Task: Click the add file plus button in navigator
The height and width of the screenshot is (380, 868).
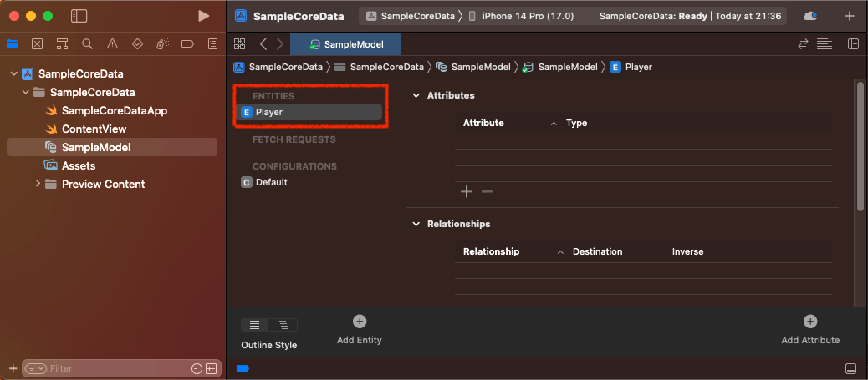Action: coord(13,368)
